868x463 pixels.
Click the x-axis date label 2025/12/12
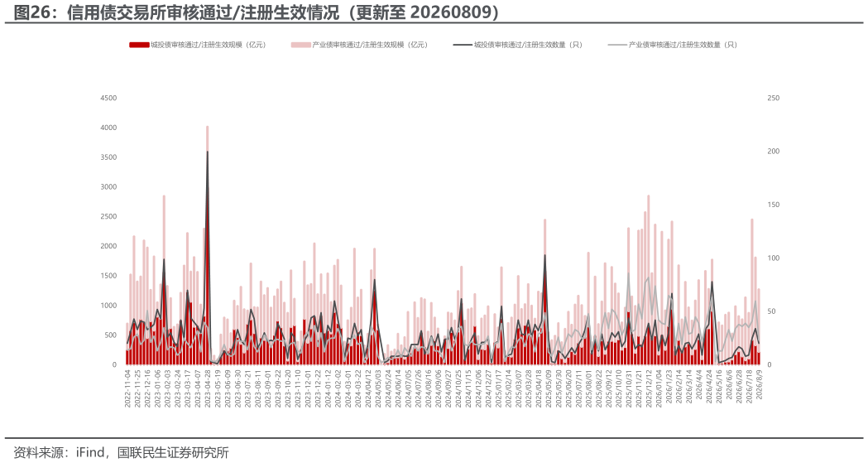[x=648, y=388]
